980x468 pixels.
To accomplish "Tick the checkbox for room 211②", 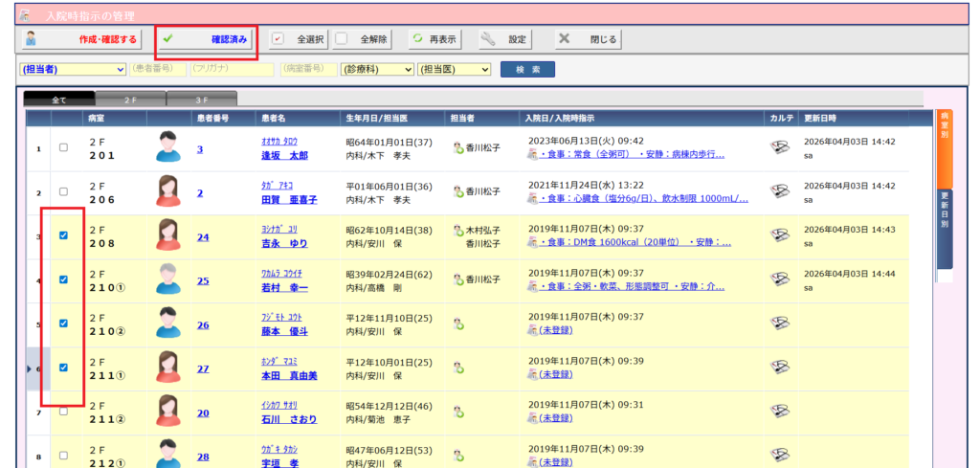I will click(63, 412).
